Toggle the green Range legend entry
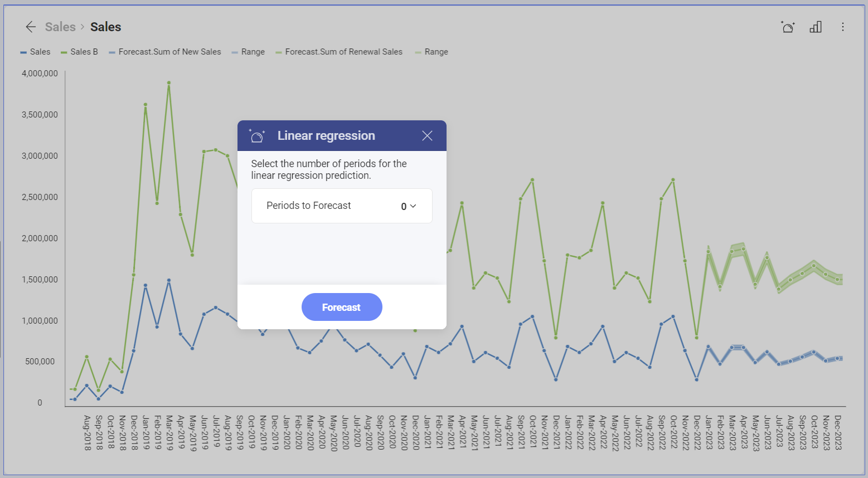Image resolution: width=868 pixels, height=478 pixels. point(431,52)
